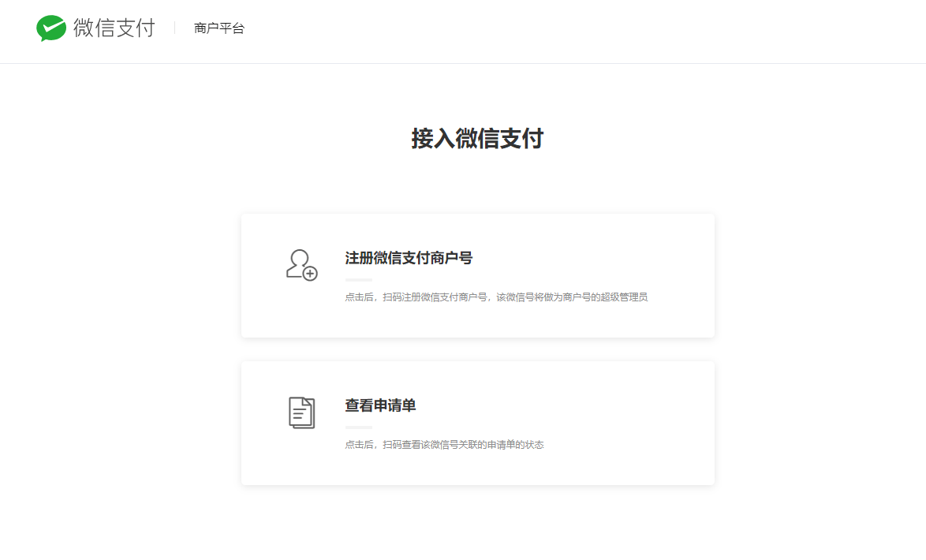Click the WeChat Pay logo area top-left
The width and height of the screenshot is (926, 560).
(95, 28)
